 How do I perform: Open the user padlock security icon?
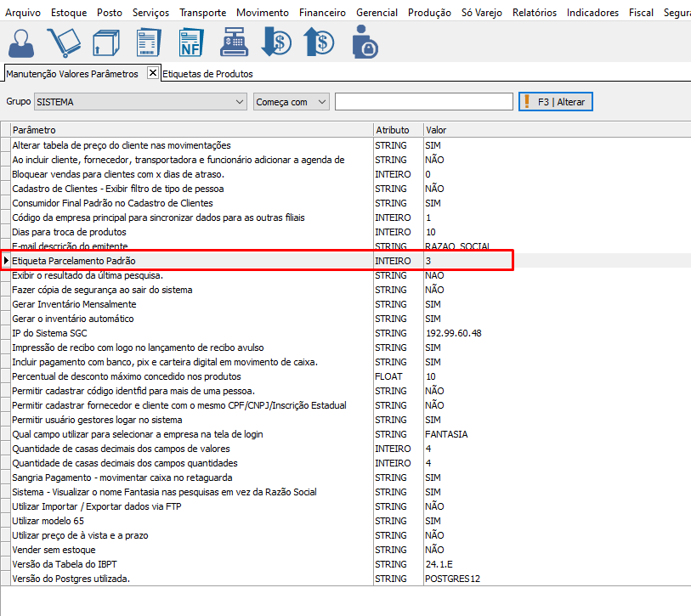tap(365, 42)
